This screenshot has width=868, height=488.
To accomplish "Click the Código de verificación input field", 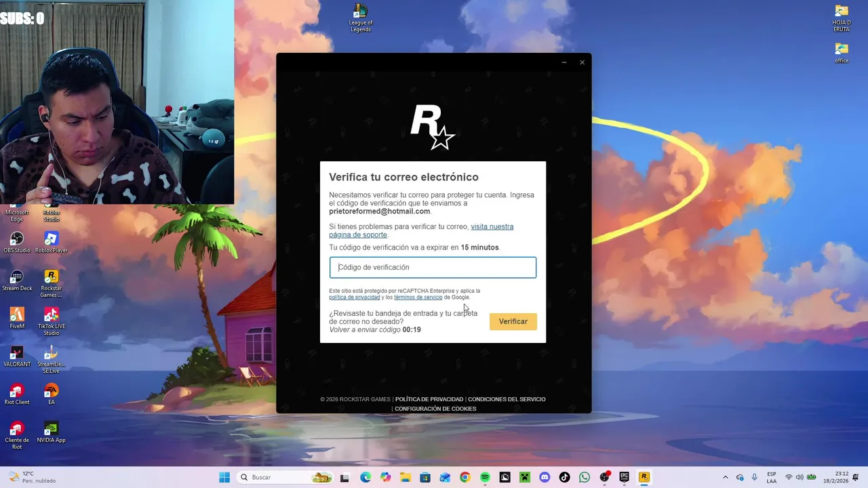I will click(433, 267).
